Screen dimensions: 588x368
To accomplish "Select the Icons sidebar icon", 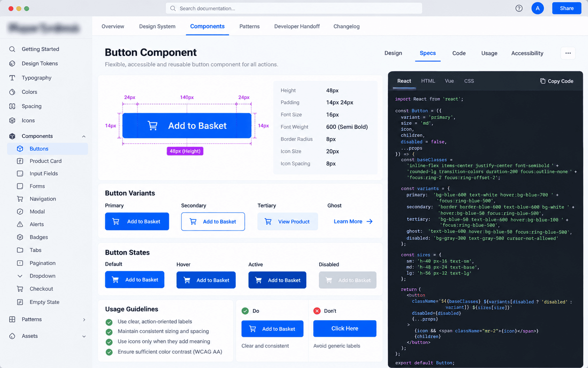I will 12,121.
